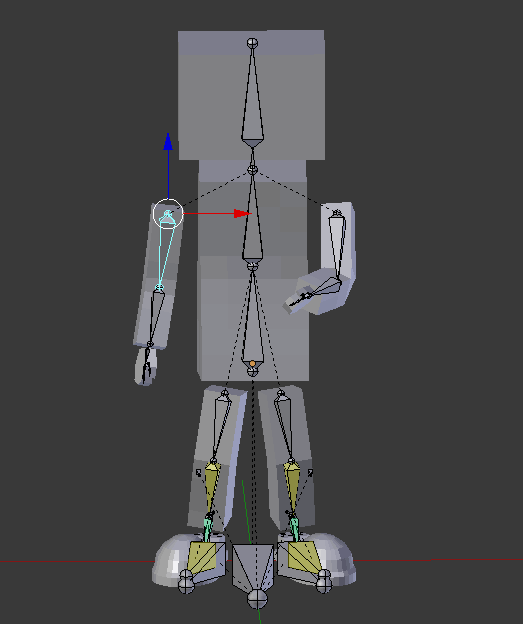Select the yellow foot control on the right shoe
The image size is (523, 624).
tap(304, 556)
